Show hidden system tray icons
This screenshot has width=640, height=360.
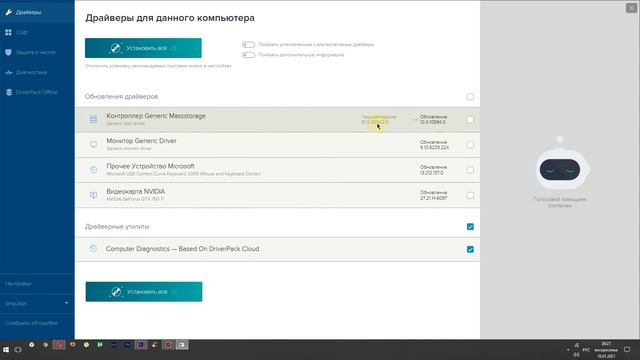click(x=568, y=350)
